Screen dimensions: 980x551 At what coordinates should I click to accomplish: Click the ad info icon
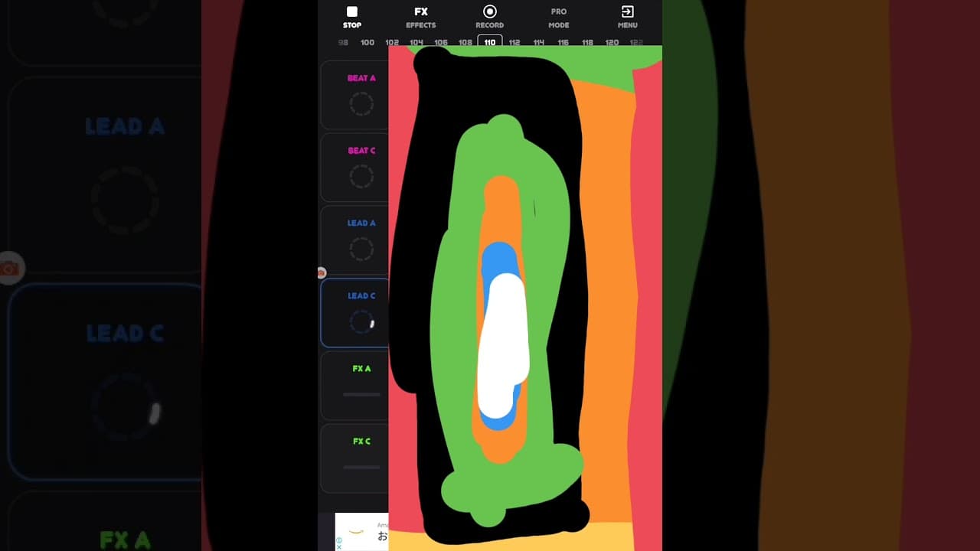[x=339, y=540]
